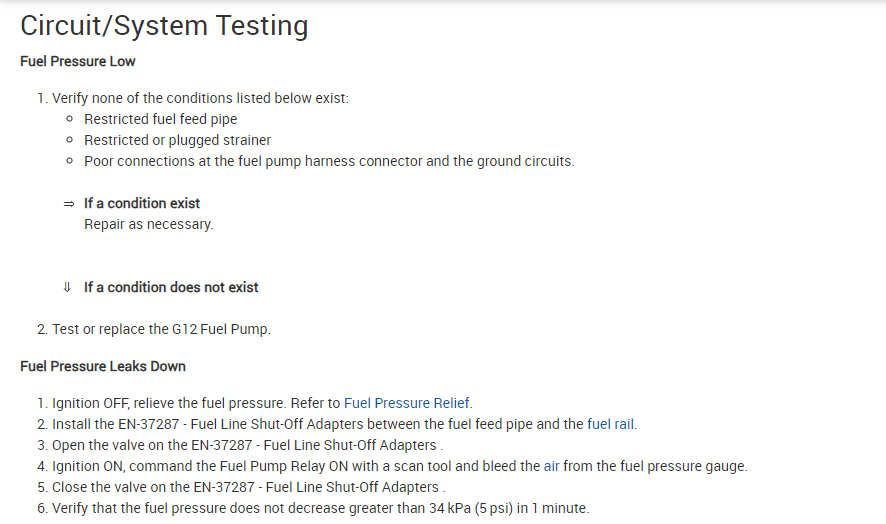Click the 'Verify that the fuel pressure' step
This screenshot has height=524, width=886.
click(320, 508)
